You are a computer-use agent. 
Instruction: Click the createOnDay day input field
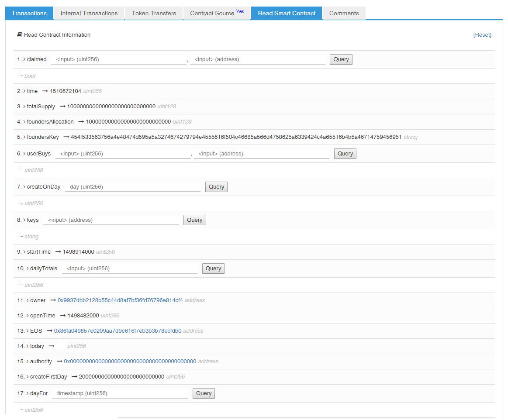point(133,187)
